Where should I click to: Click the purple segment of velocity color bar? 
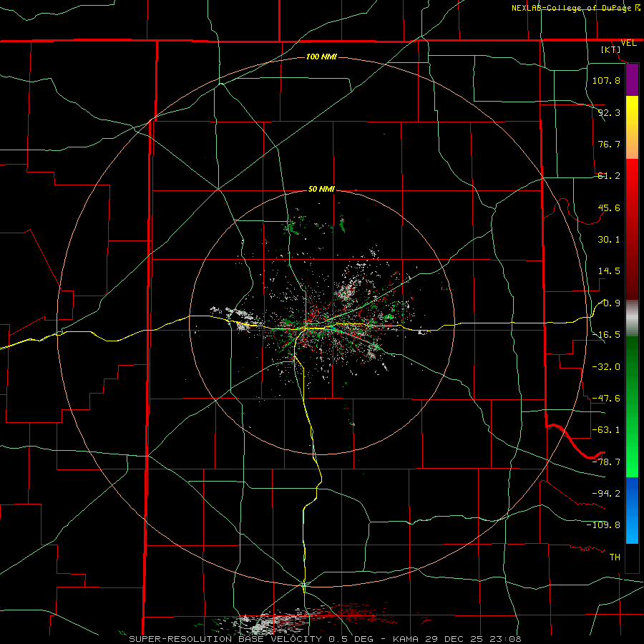[x=632, y=79]
